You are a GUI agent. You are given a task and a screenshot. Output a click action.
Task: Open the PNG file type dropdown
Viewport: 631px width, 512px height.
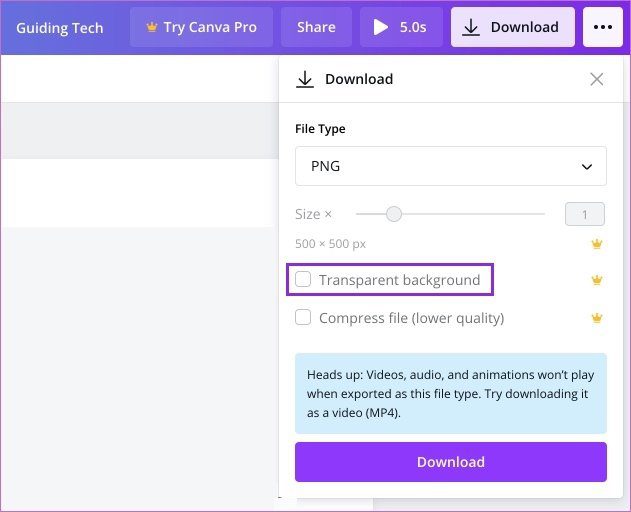pos(451,166)
